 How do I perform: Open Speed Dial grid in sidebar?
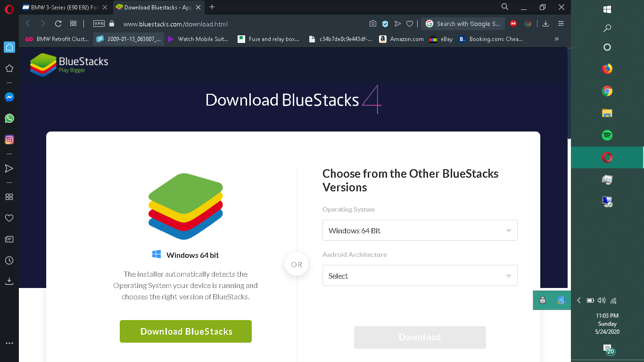(x=9, y=197)
